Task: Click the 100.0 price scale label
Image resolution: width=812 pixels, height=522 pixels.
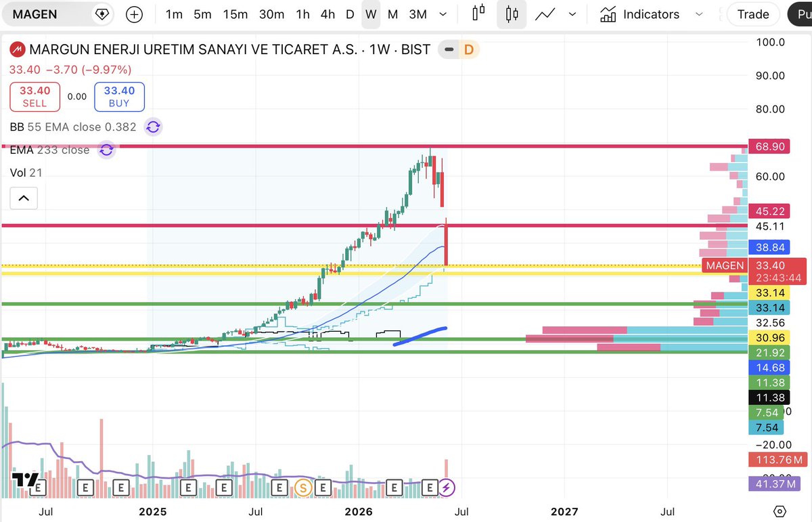Action: (x=770, y=42)
